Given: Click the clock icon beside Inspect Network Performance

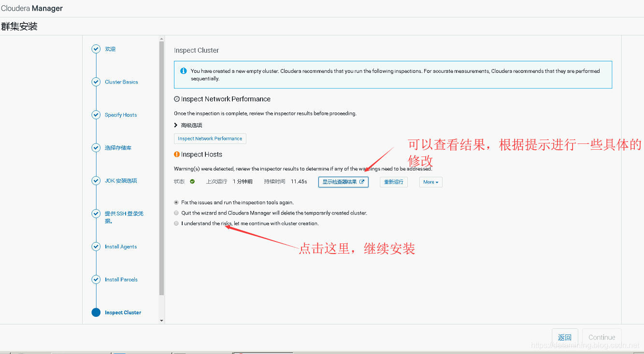Looking at the screenshot, I should point(177,99).
